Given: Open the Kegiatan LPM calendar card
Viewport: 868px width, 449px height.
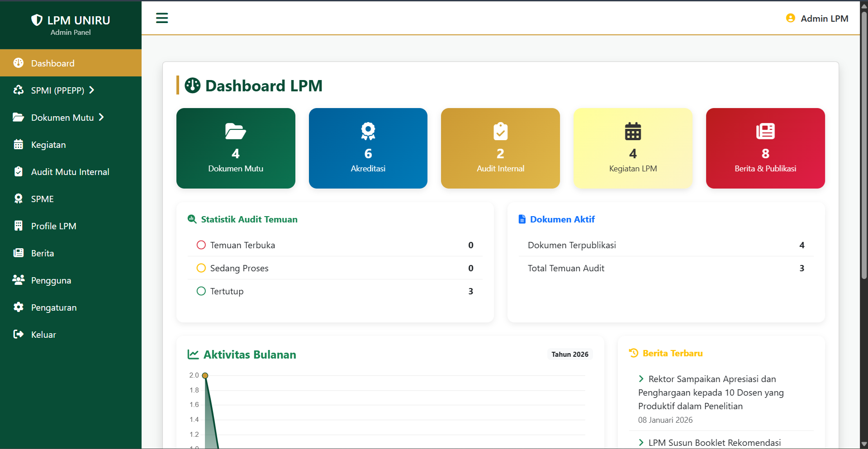Looking at the screenshot, I should pyautogui.click(x=633, y=148).
